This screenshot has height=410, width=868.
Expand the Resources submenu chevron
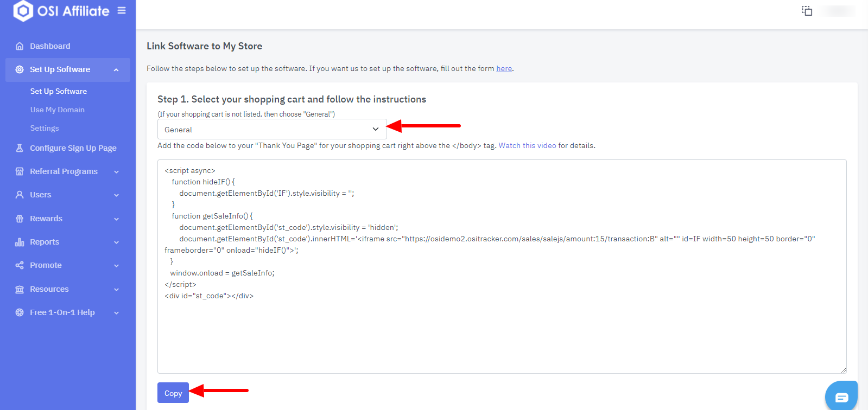pyautogui.click(x=116, y=290)
